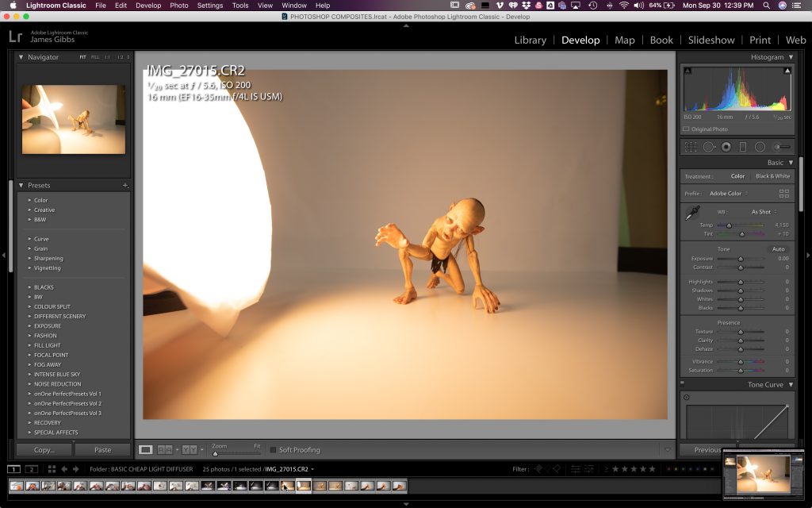Open Grid view from filmstrip bar
Screen dimensions: 812x508
tap(52, 469)
